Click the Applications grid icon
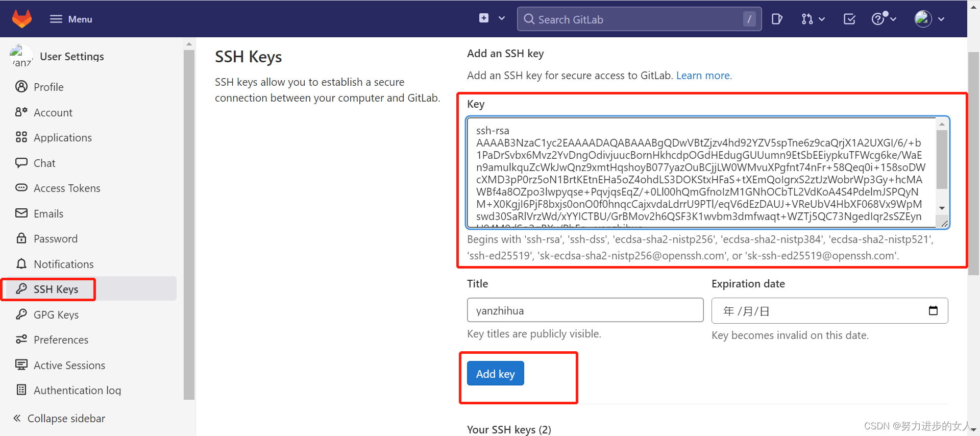Viewport: 980px width, 436px height. click(21, 137)
